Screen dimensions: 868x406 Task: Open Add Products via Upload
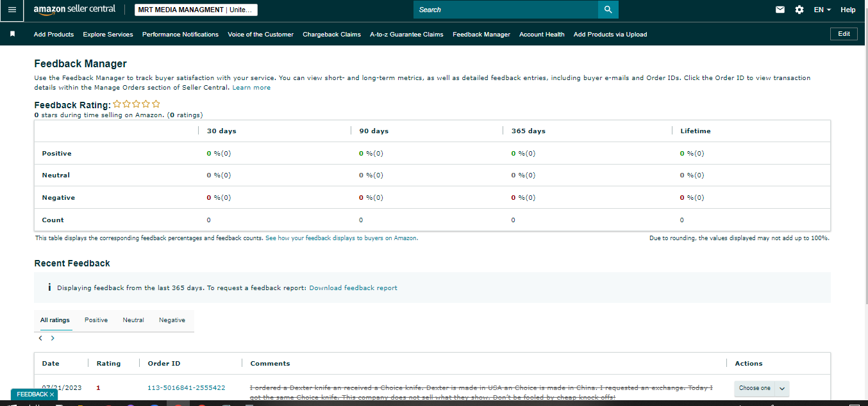click(x=610, y=35)
